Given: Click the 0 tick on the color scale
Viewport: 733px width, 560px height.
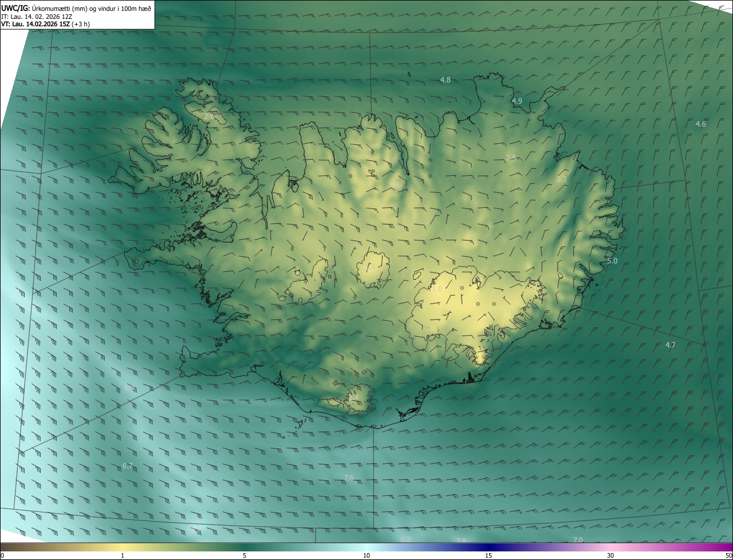Looking at the screenshot, I should tap(2, 555).
